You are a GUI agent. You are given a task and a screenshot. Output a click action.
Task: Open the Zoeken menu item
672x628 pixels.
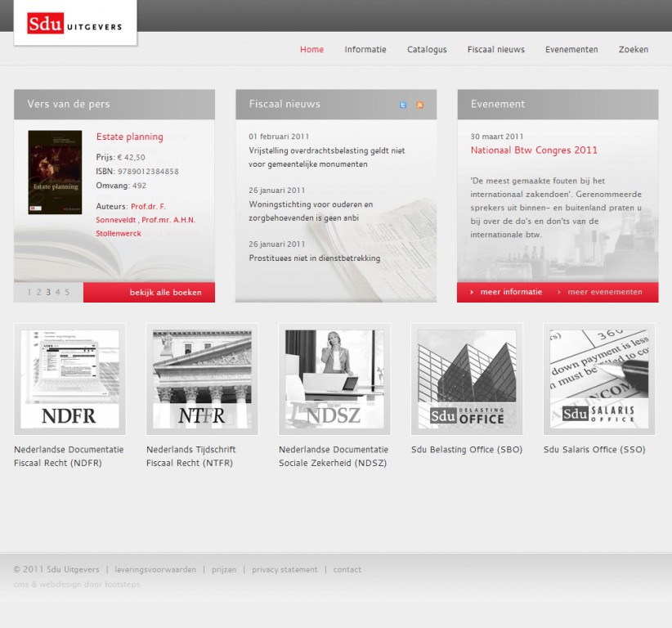click(x=633, y=49)
